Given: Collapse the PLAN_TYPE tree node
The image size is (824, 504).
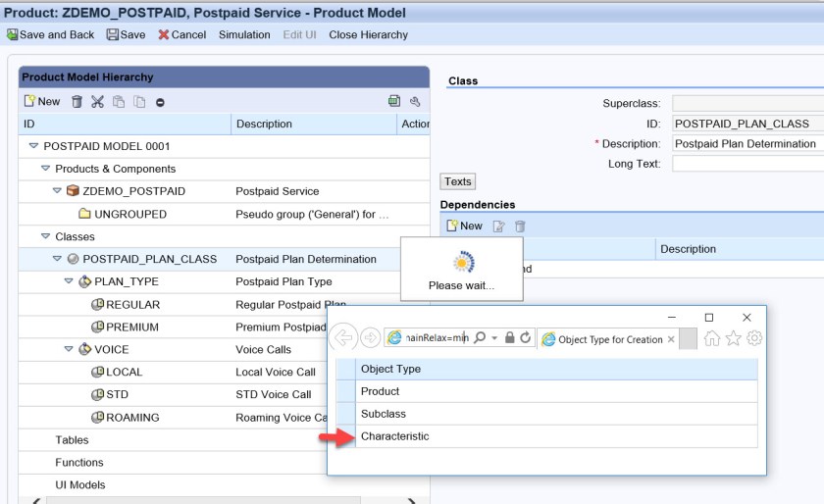Looking at the screenshot, I should click(x=69, y=281).
